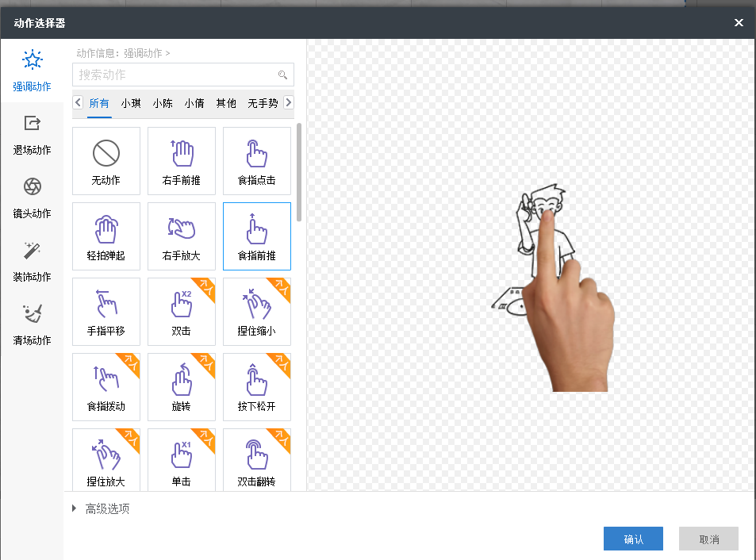Image resolution: width=756 pixels, height=560 pixels.
Task: Pick the 食指点击 tap action
Action: point(256,161)
